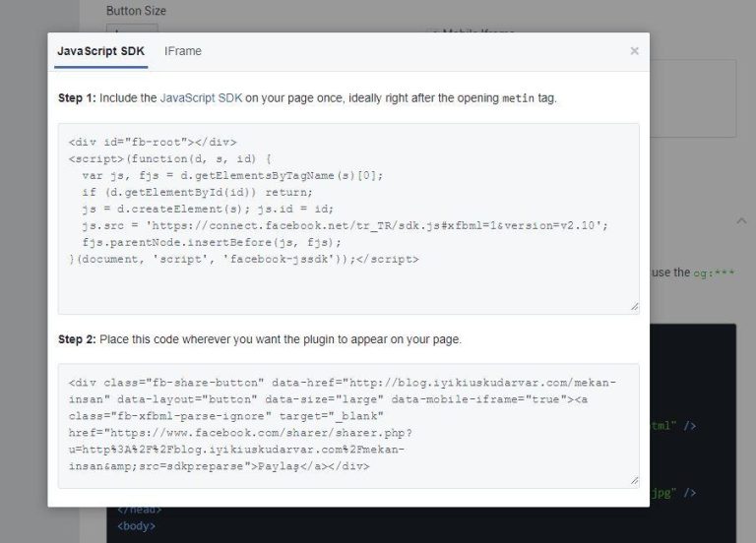Collapse the section with the chevron arrow
This screenshot has height=543, width=756.
click(741, 221)
